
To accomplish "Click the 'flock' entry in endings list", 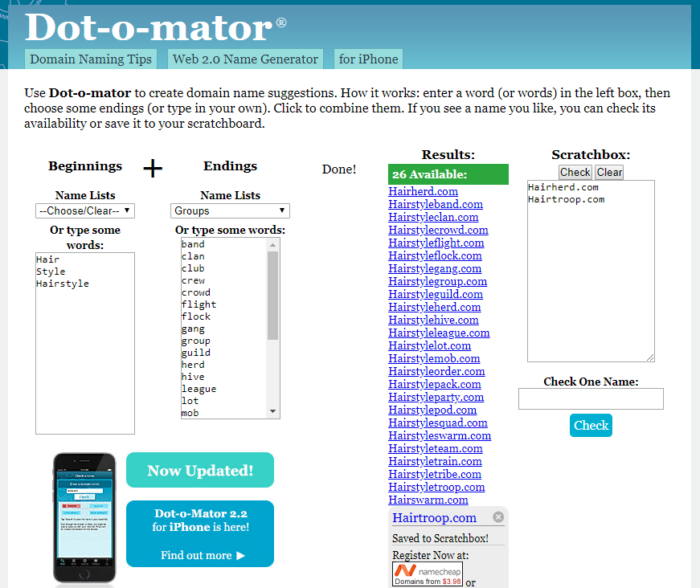I will (x=196, y=316).
